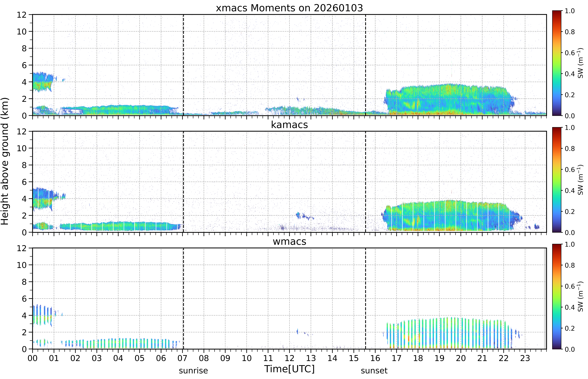Screen dimensions: 588x379
Task: Select the "kamacs" panel title
Action: click(289, 125)
